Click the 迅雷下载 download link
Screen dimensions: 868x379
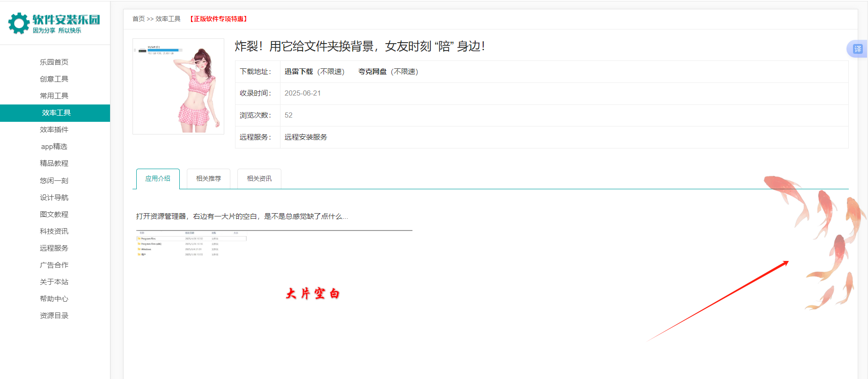click(x=299, y=72)
